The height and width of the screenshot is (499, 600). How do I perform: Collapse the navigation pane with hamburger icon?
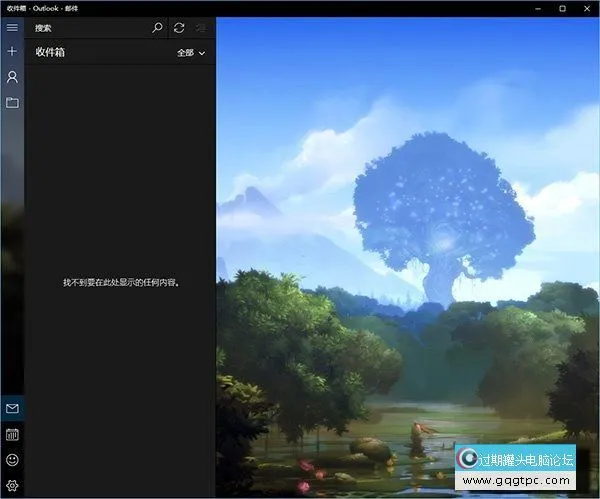(x=12, y=28)
